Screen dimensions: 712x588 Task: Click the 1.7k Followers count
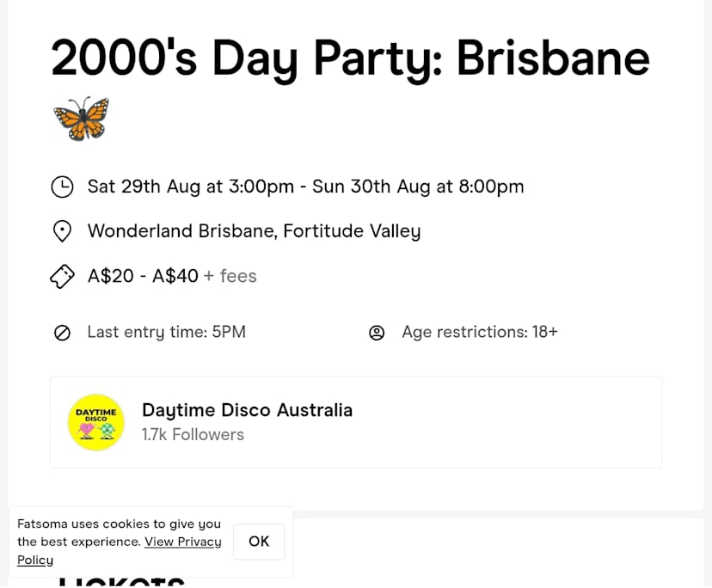[x=193, y=435]
